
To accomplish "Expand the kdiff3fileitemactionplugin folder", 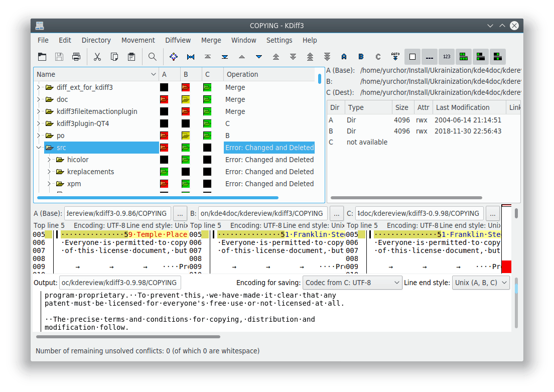I will 39,111.
